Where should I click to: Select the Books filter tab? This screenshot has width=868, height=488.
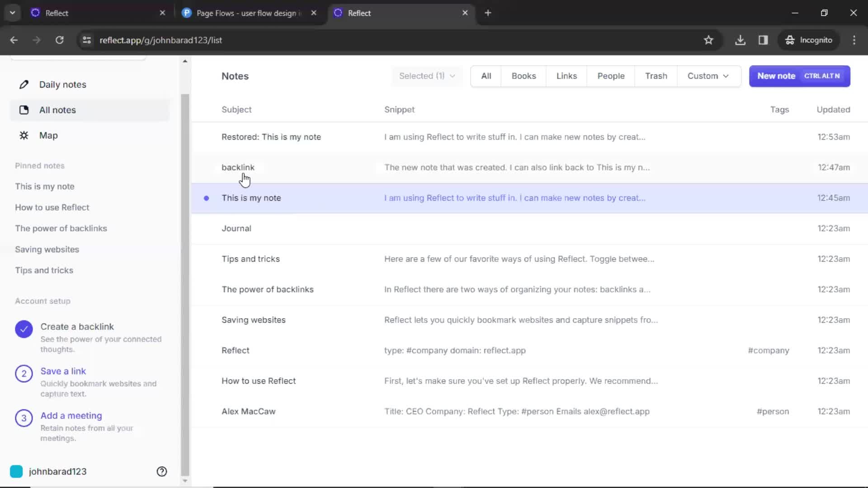(524, 75)
